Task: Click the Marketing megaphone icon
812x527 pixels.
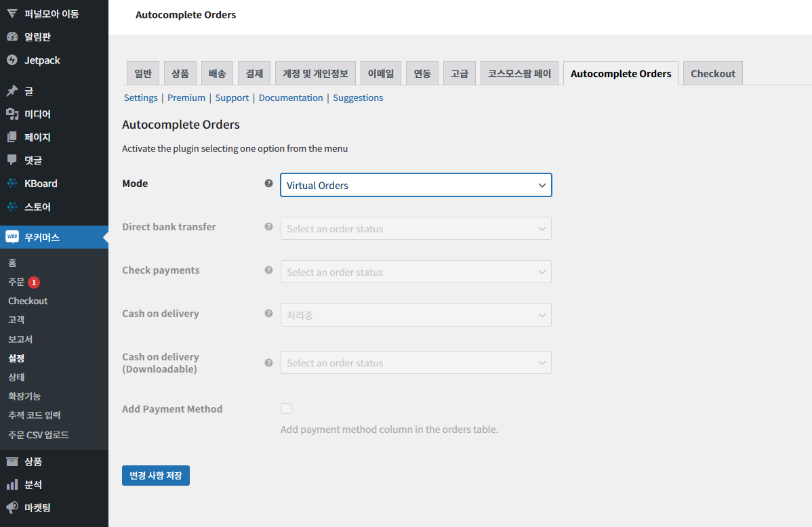Action: [x=12, y=507]
